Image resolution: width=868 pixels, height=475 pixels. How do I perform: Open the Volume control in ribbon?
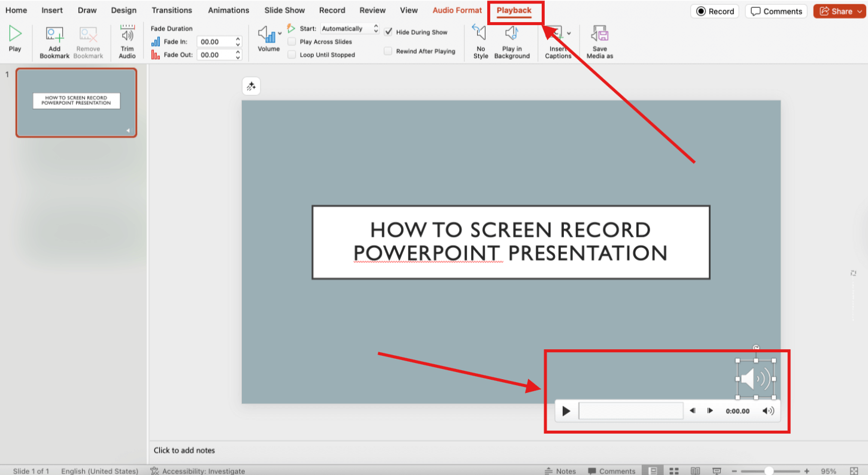point(268,36)
